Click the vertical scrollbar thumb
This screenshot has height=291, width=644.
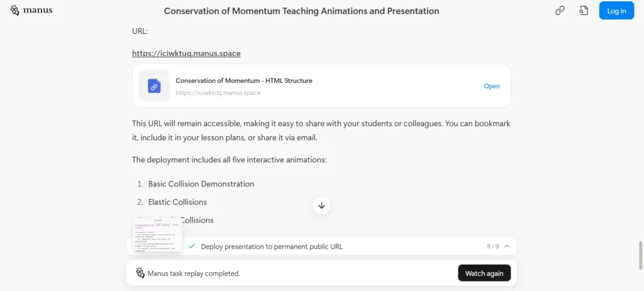640,255
